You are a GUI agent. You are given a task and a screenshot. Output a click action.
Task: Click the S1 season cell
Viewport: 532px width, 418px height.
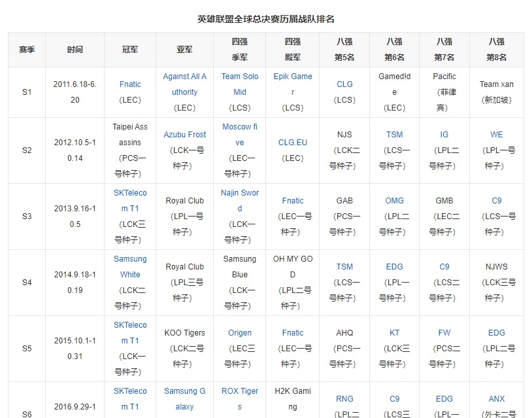(27, 92)
